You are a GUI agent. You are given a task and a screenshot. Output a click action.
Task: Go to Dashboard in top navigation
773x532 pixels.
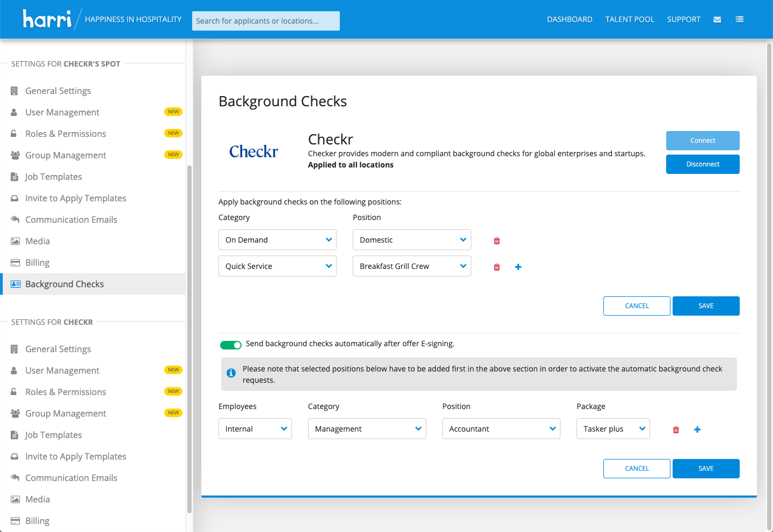[x=570, y=19]
